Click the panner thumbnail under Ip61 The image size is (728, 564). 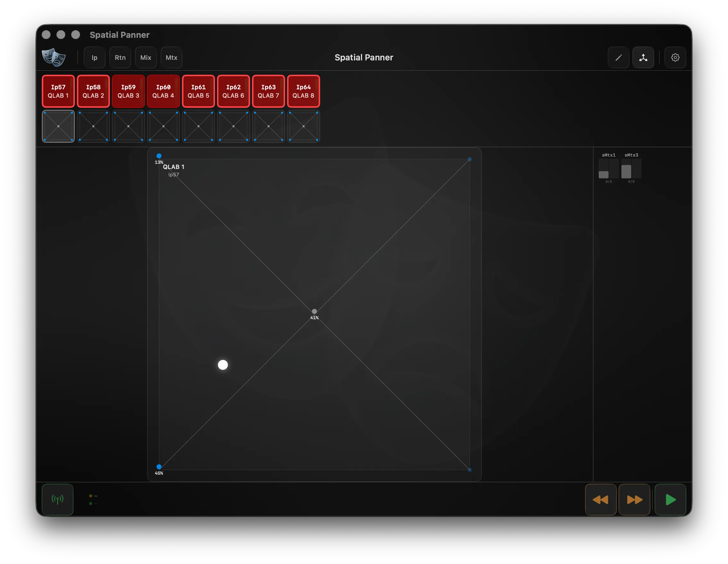pos(198,126)
